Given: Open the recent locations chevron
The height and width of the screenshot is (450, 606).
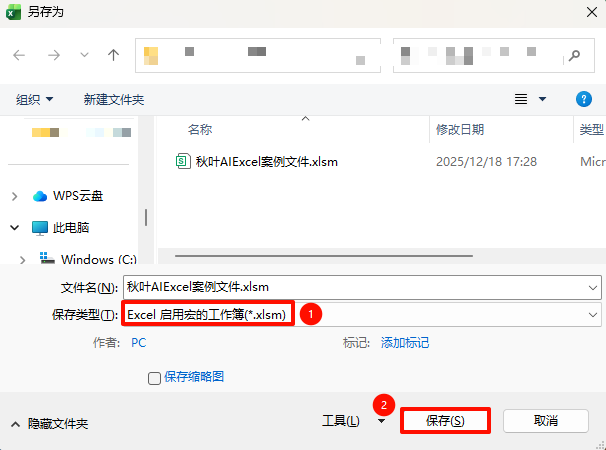Looking at the screenshot, I should pos(84,55).
